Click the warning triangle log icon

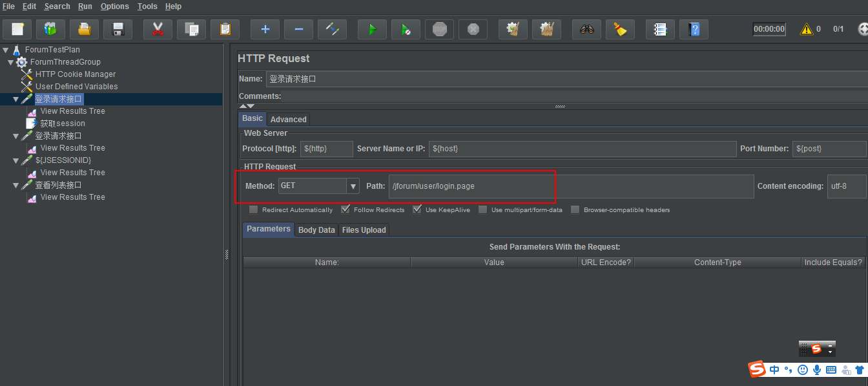[x=806, y=29]
